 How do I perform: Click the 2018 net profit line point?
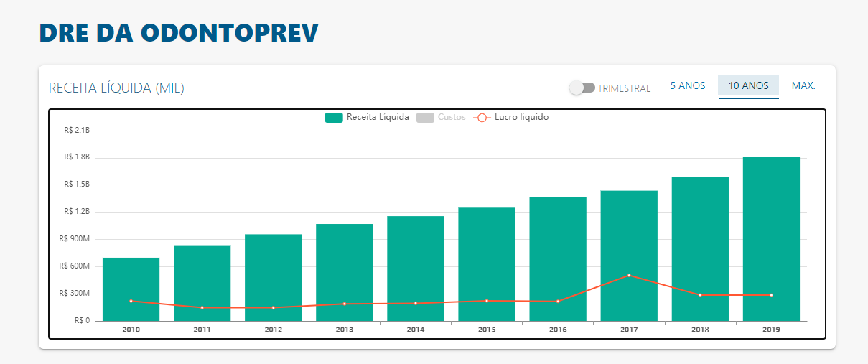[x=700, y=295]
